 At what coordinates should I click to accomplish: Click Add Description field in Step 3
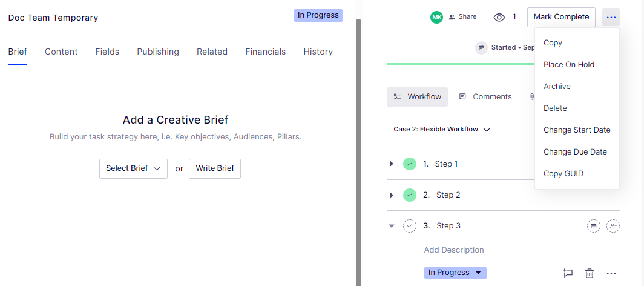coord(454,250)
